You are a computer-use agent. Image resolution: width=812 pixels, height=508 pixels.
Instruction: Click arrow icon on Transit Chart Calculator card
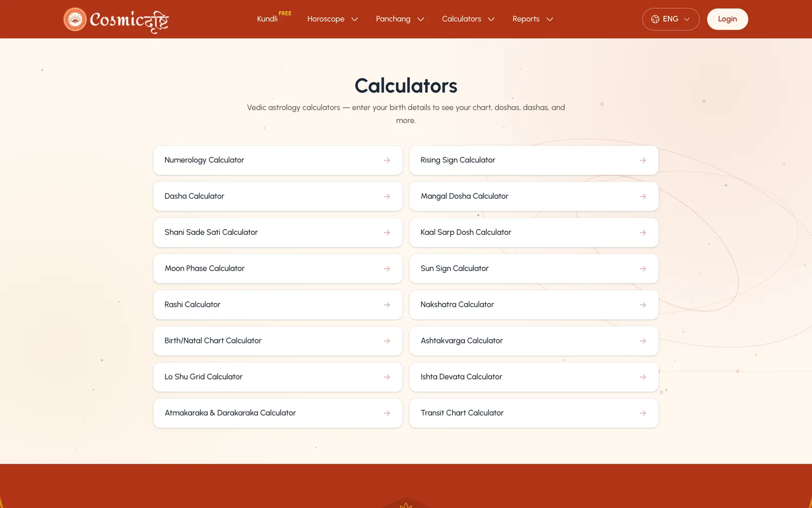pyautogui.click(x=642, y=413)
